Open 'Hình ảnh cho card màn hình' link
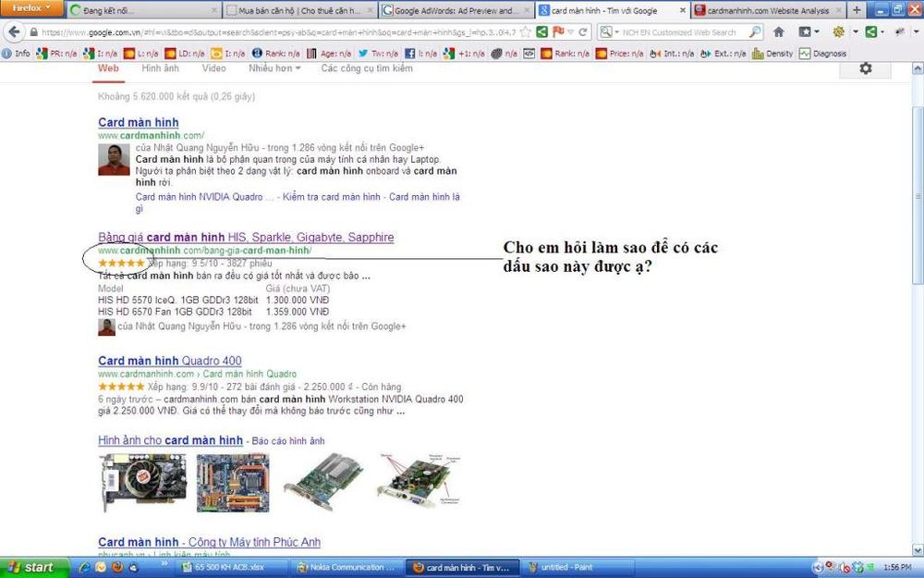 [x=170, y=440]
